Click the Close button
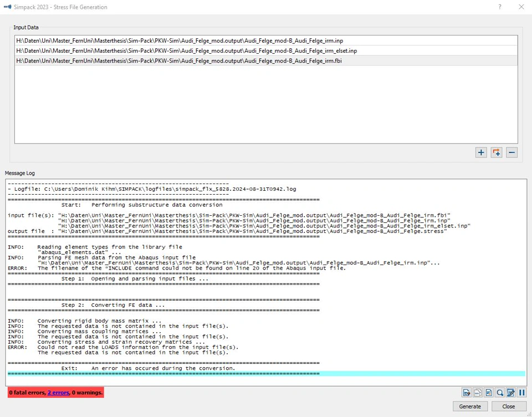The image size is (532, 417). pos(509,406)
